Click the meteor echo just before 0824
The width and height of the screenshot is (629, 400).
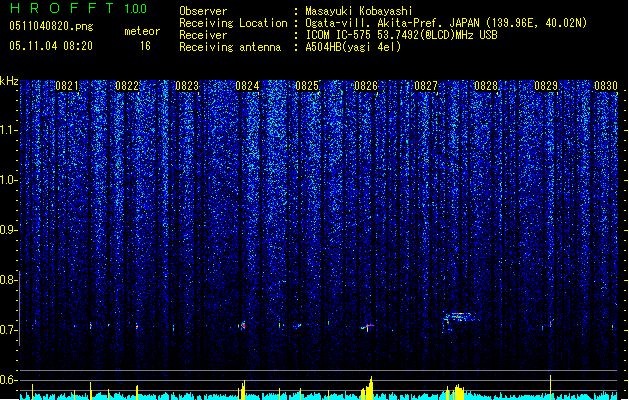pyautogui.click(x=242, y=325)
